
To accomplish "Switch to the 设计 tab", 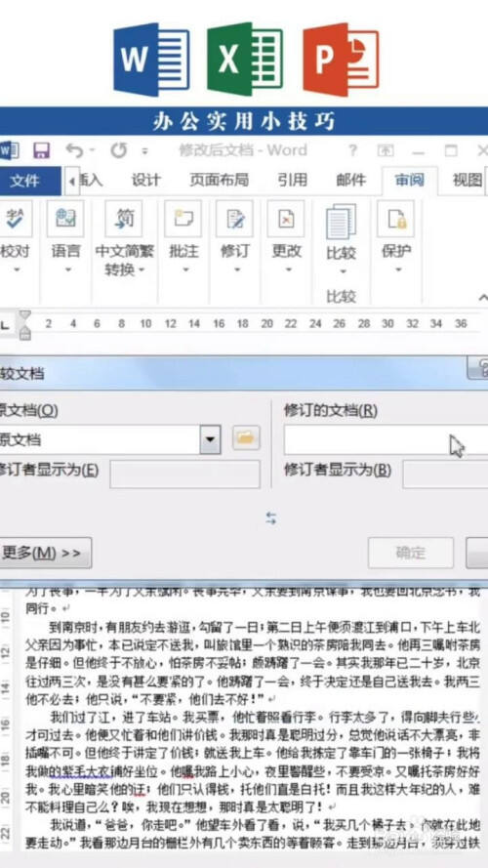I will click(146, 180).
